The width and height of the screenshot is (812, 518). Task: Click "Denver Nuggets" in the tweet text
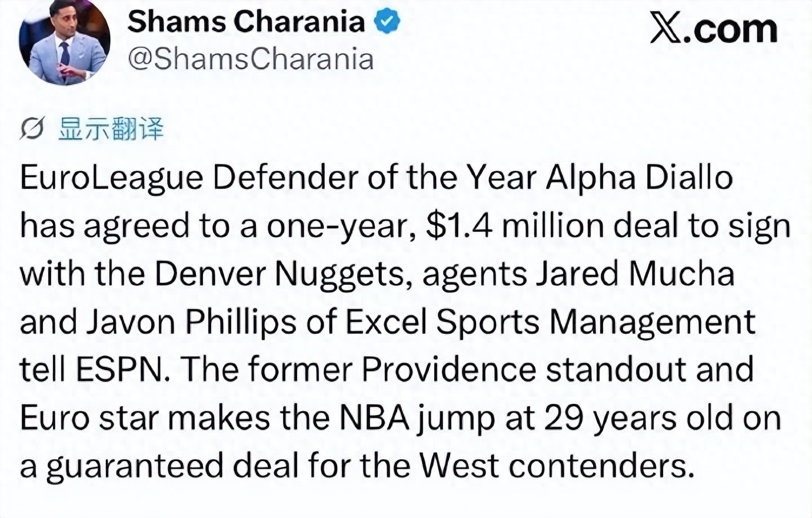283,274
